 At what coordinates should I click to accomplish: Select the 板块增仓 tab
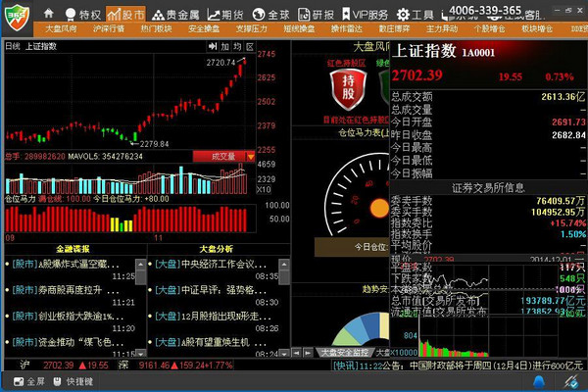537,28
